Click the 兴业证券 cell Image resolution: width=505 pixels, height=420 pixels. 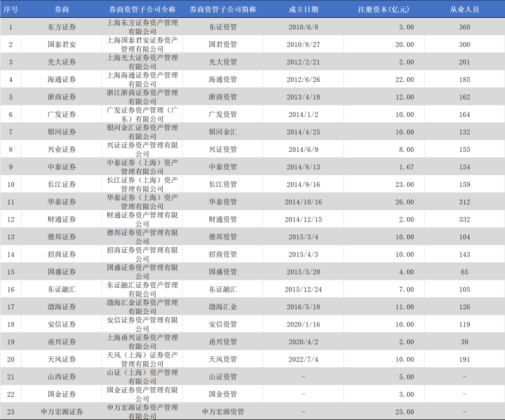(x=62, y=149)
